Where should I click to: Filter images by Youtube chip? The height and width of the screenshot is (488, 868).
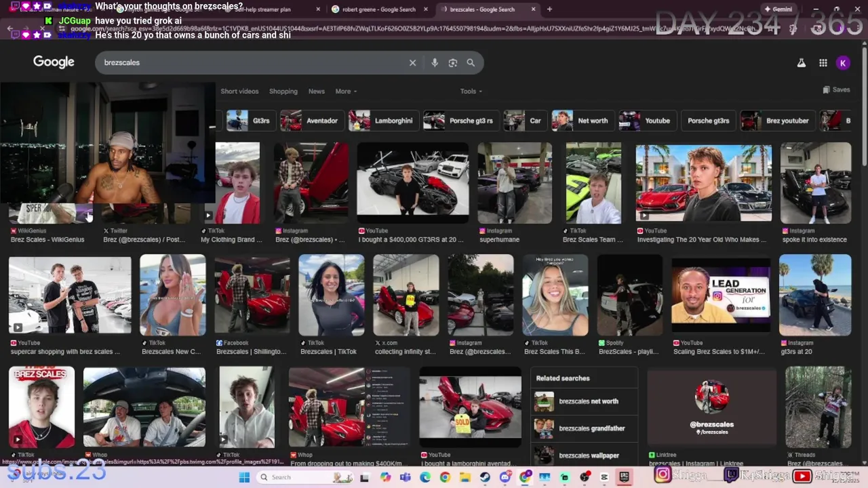coord(647,121)
